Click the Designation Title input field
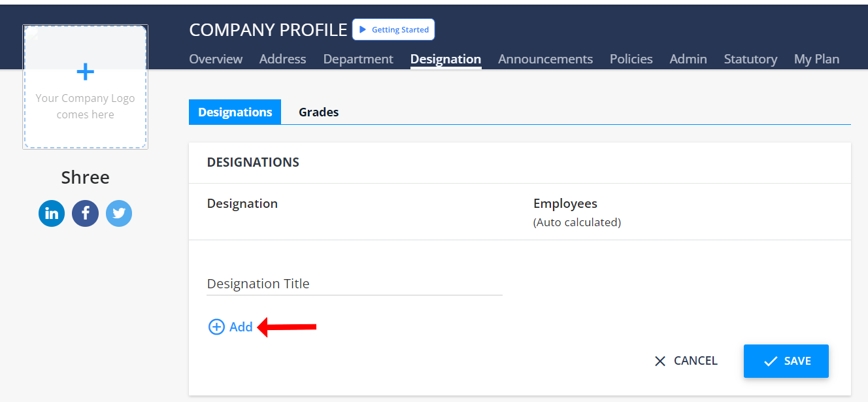The height and width of the screenshot is (402, 868). tap(353, 283)
